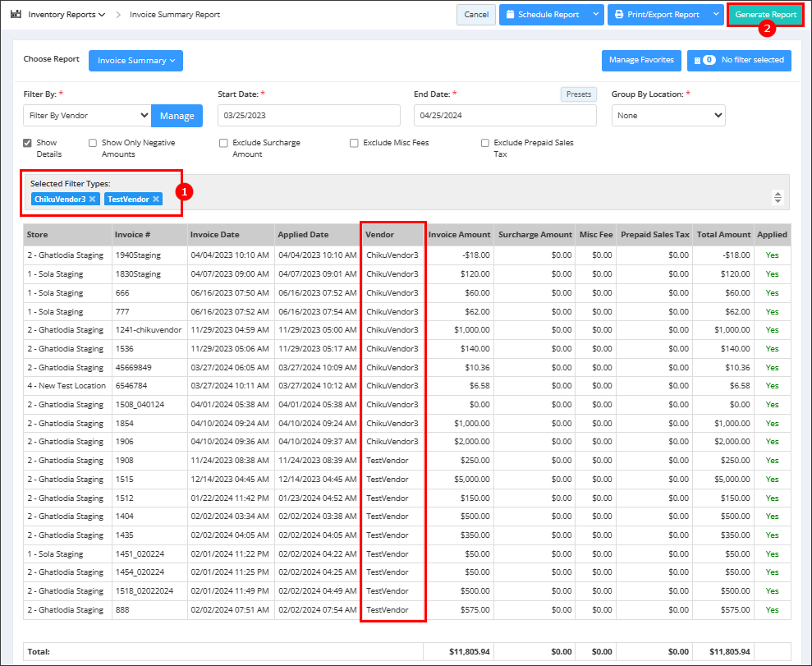This screenshot has width=812, height=666.
Task: Click invoice number 1854
Action: (x=125, y=423)
